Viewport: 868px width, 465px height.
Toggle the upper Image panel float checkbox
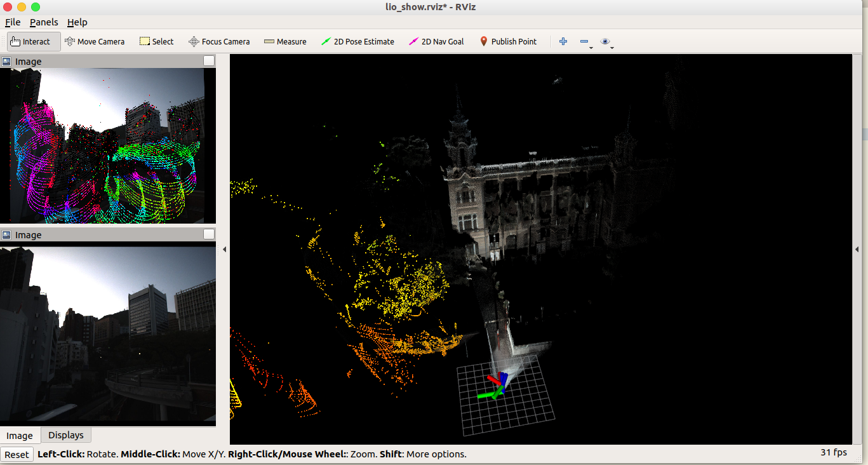209,61
